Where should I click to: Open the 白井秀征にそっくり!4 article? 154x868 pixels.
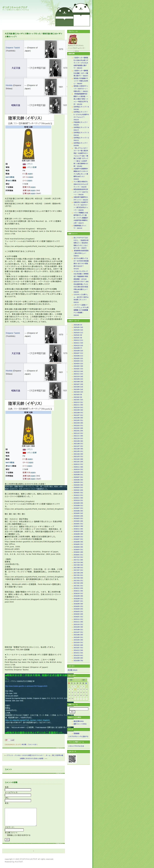pyautogui.click(x=81, y=129)
